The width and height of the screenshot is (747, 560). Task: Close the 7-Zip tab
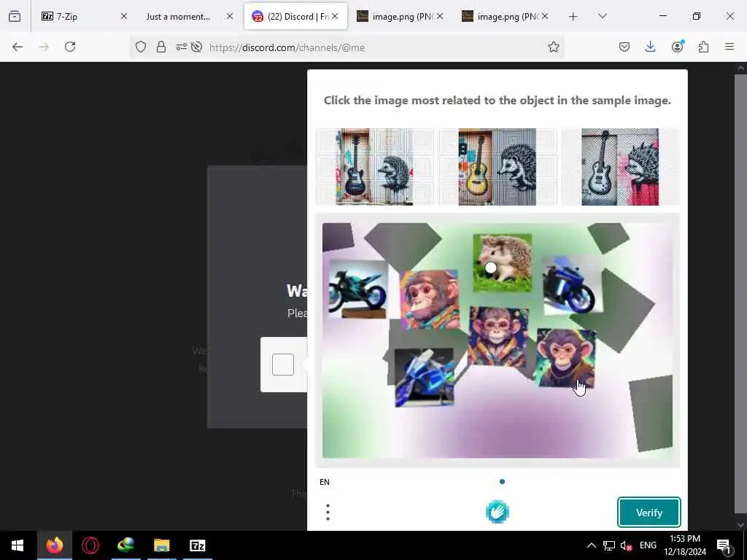(124, 17)
